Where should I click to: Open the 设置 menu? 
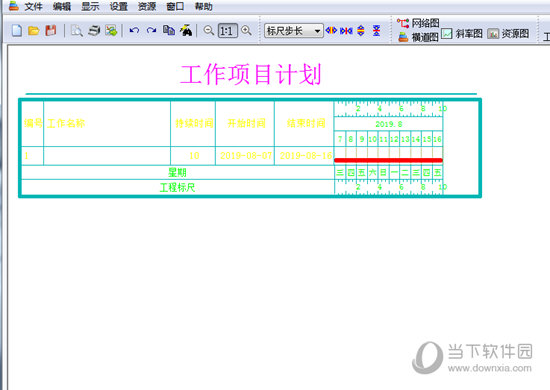(118, 6)
